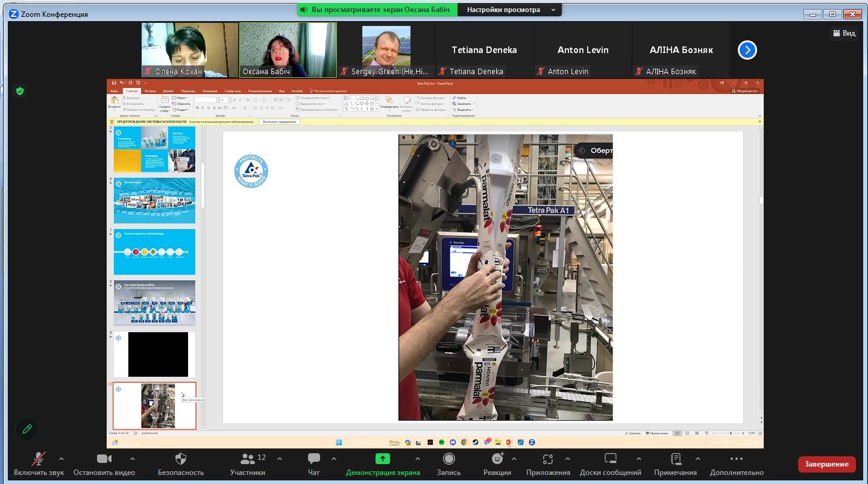Click the red Завершение button
Viewport: 868px width, 484px height.
826,464
